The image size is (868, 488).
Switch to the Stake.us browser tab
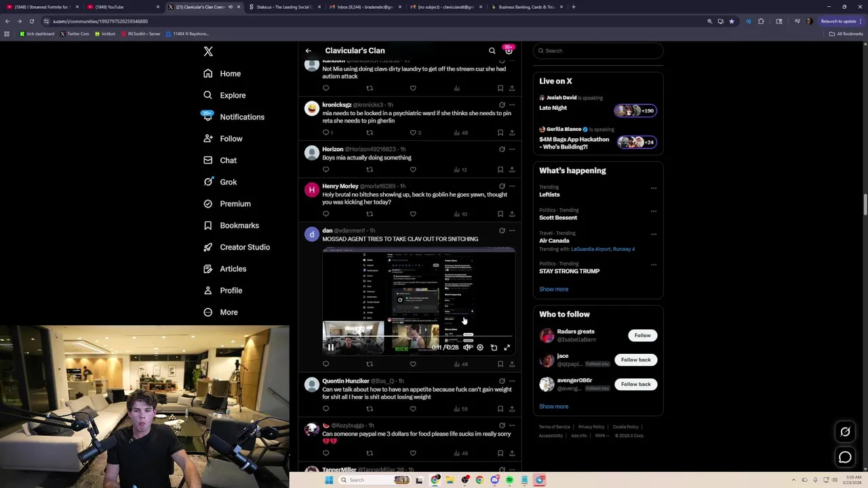click(x=283, y=7)
